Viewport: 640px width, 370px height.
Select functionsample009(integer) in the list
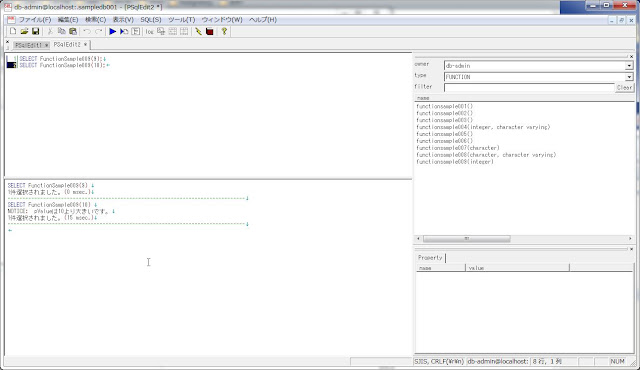[x=455, y=162]
